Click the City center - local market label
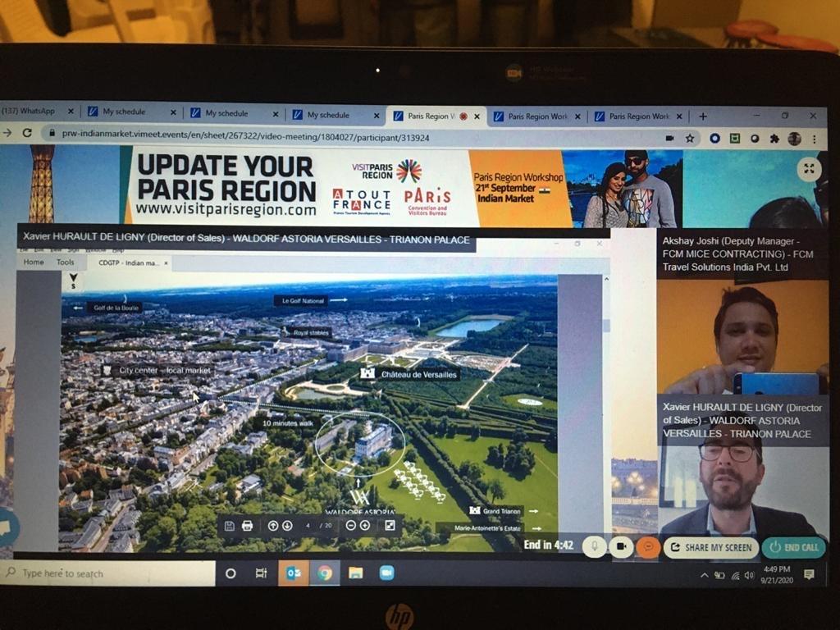Screen dimensions: 840x630 click(164, 370)
